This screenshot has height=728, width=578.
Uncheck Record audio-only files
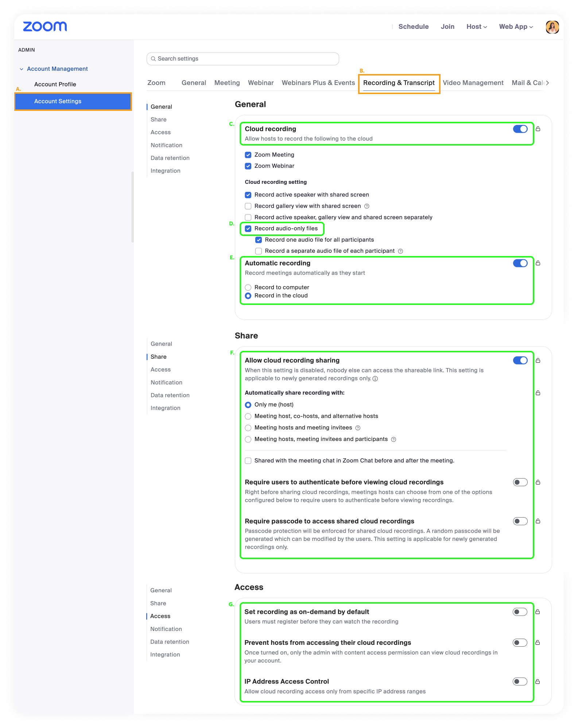point(248,229)
